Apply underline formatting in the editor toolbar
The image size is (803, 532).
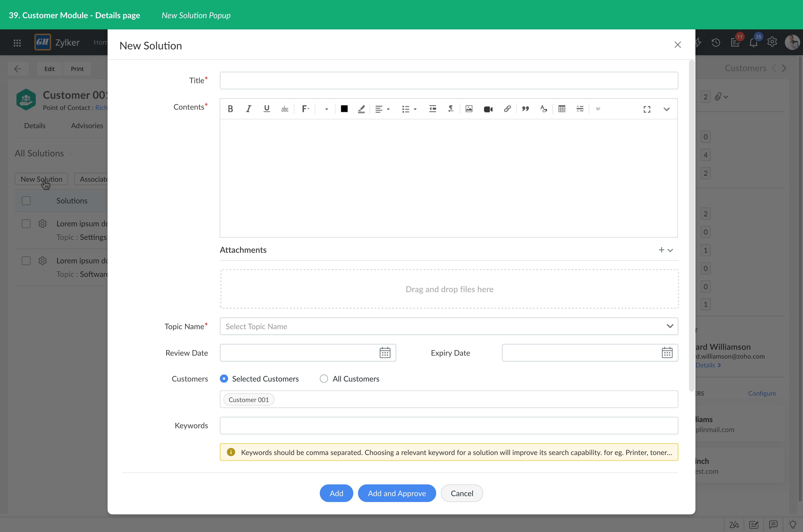click(x=267, y=109)
